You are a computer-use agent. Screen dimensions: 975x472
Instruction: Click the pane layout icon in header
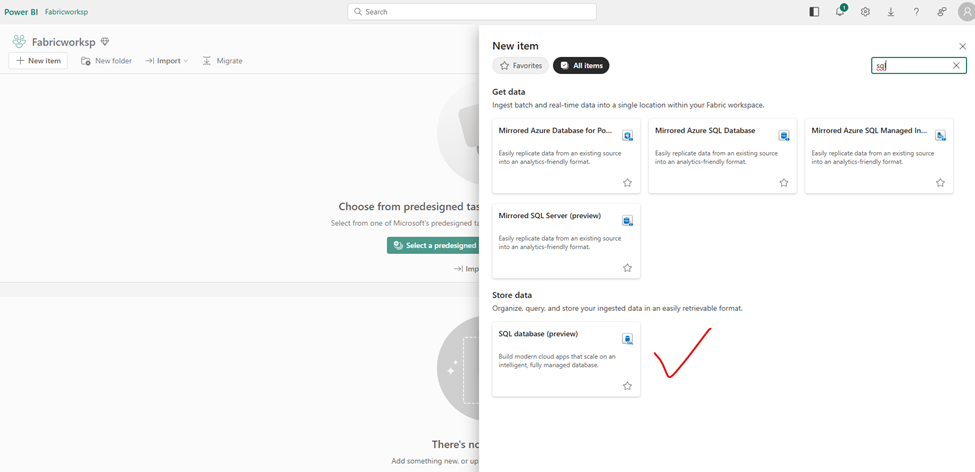point(814,12)
